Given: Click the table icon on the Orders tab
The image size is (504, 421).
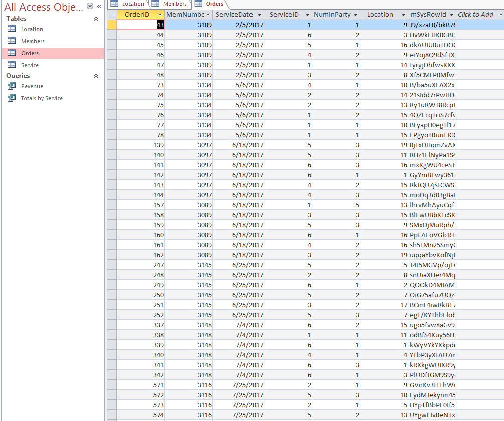Looking at the screenshot, I should [x=198, y=4].
